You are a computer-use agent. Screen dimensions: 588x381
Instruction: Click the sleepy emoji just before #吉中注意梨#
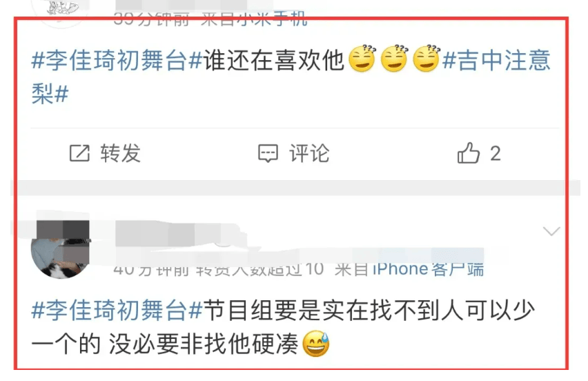427,59
